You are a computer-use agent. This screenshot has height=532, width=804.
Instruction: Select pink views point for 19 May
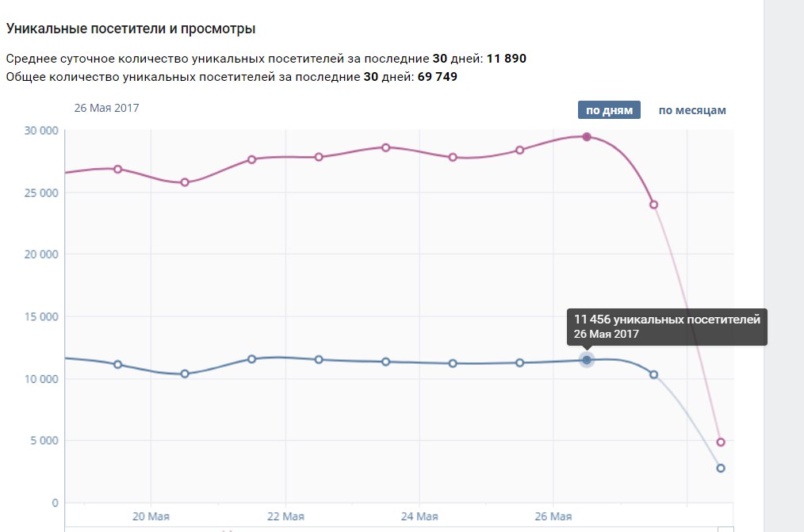click(x=118, y=169)
